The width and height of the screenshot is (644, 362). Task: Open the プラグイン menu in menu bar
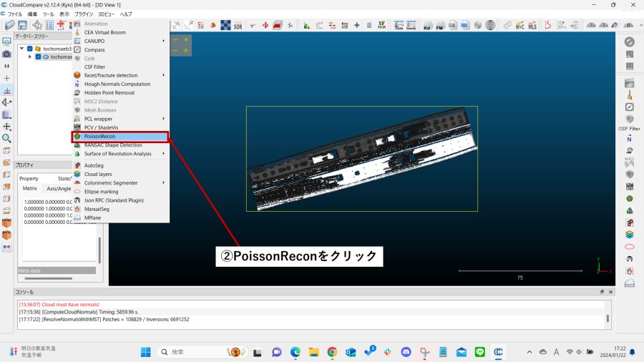click(x=84, y=14)
